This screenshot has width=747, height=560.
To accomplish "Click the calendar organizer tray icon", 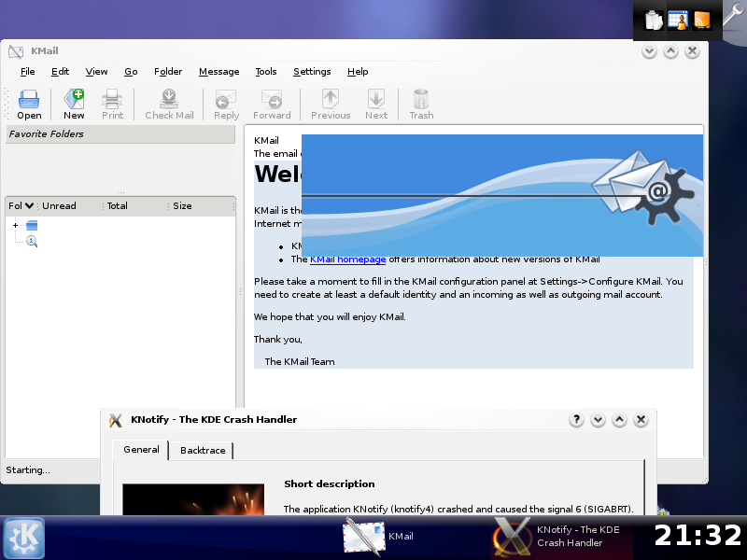I will click(678, 21).
